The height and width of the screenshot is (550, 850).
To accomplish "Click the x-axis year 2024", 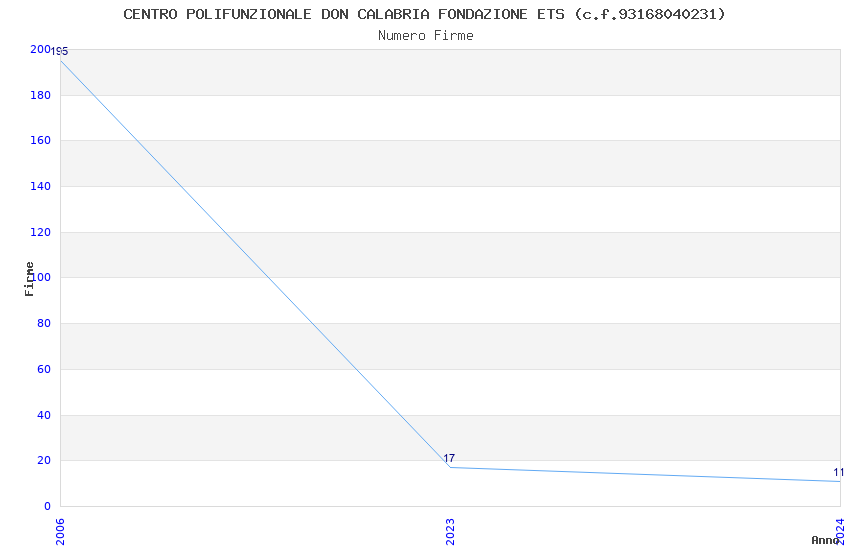I will [x=840, y=532].
